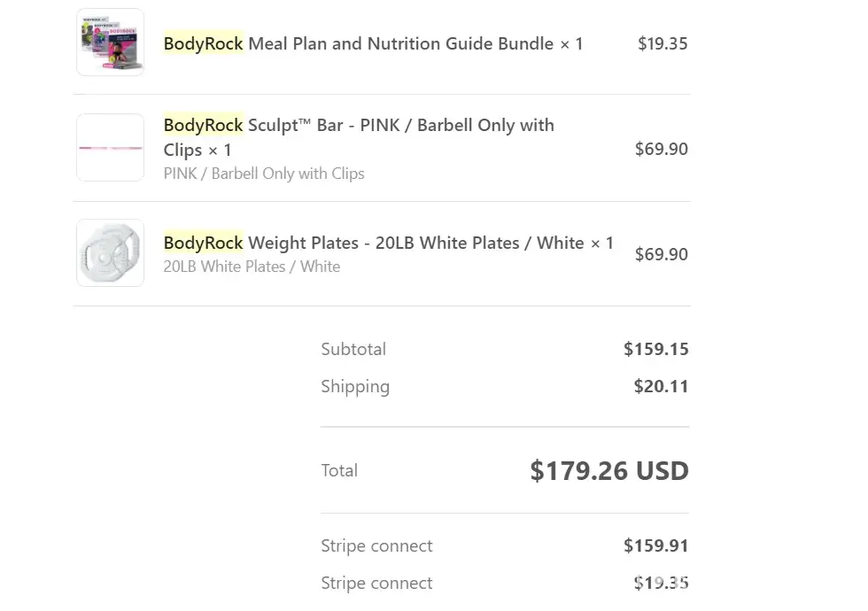Image resolution: width=868 pixels, height=611 pixels.
Task: Click the Stripe connect $159.91 amount
Action: [x=655, y=545]
